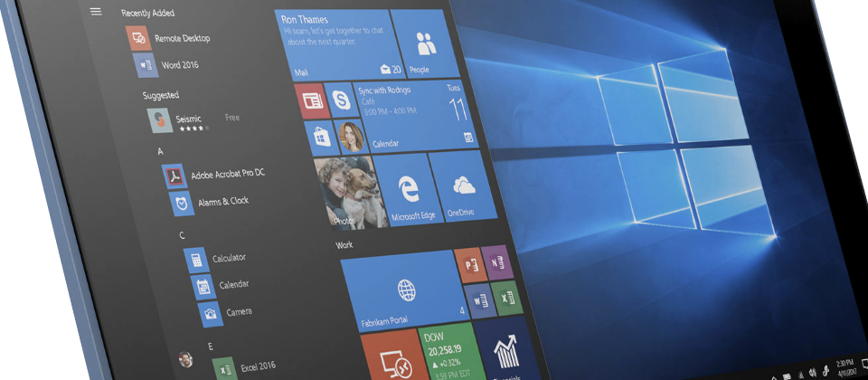Open the Photos tile
Image resolution: width=868 pixels, height=380 pixels.
(351, 192)
